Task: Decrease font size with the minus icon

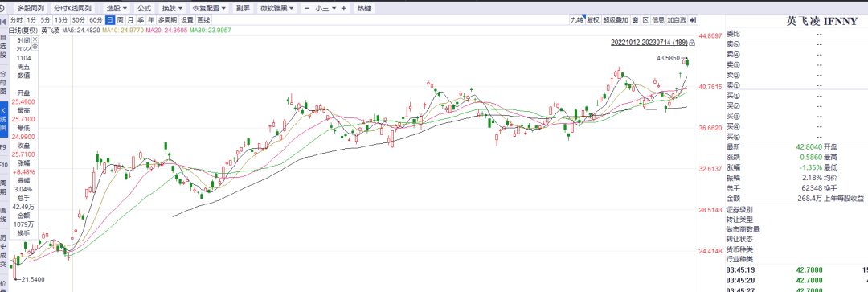Action: pyautogui.click(x=307, y=8)
